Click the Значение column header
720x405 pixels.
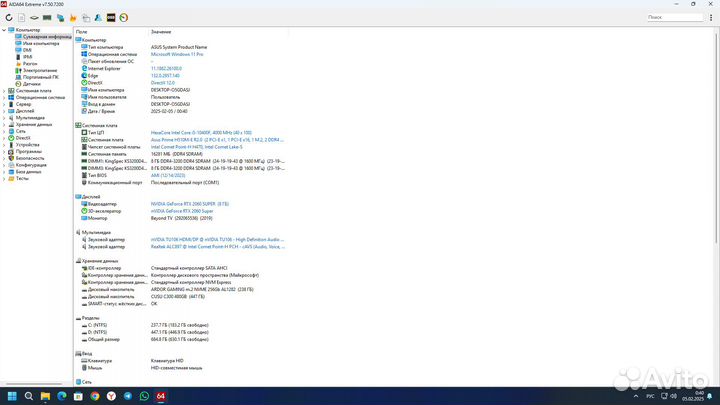click(161, 32)
